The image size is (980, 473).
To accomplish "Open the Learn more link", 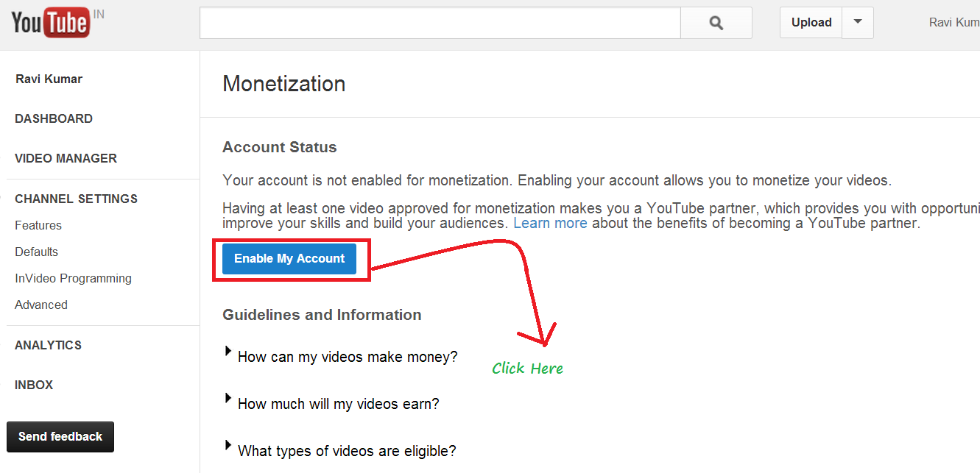I will pyautogui.click(x=550, y=223).
